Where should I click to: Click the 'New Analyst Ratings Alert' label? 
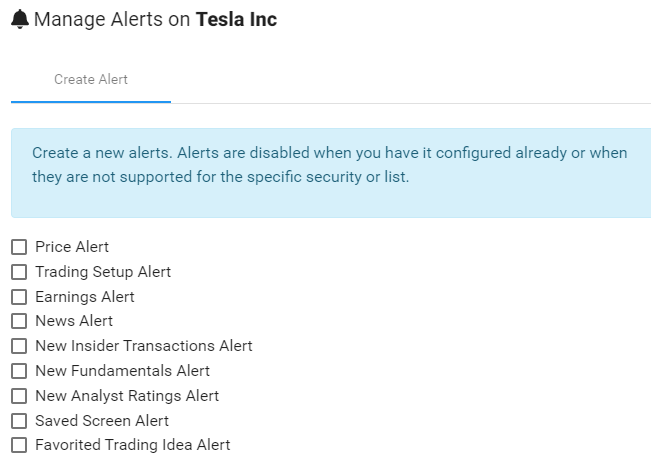tap(127, 396)
